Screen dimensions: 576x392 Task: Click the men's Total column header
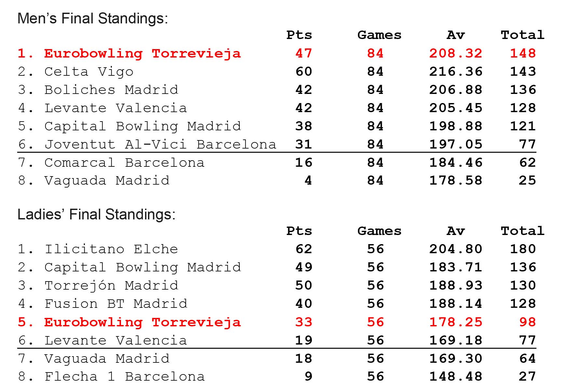(x=523, y=35)
